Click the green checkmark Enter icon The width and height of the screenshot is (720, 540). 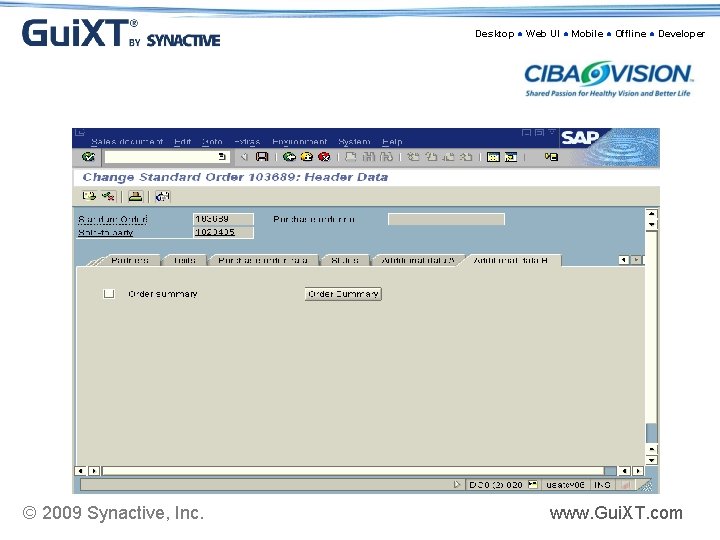tap(88, 157)
